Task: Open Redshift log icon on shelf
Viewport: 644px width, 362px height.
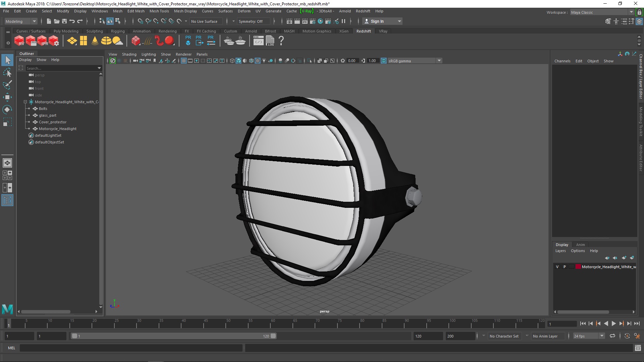Action: pyautogui.click(x=270, y=41)
